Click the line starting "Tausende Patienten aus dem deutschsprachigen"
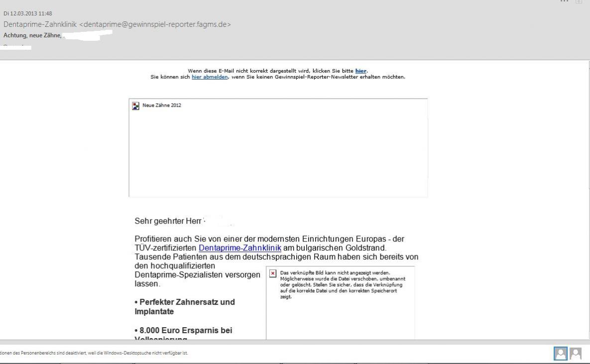590x364 pixels. pos(276,257)
